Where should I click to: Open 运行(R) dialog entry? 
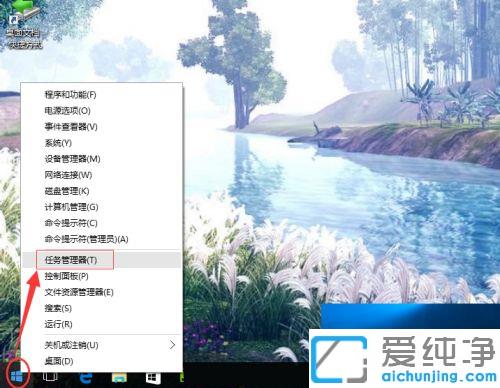[x=102, y=324]
